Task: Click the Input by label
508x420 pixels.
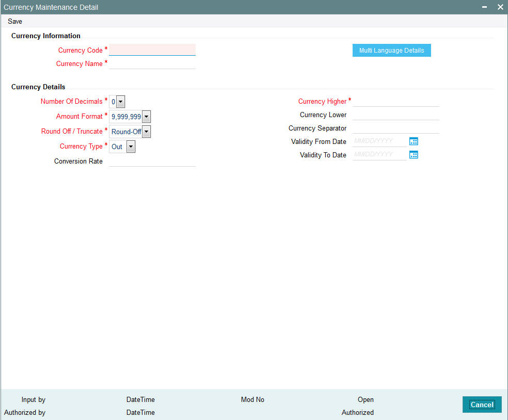Action: (x=34, y=399)
